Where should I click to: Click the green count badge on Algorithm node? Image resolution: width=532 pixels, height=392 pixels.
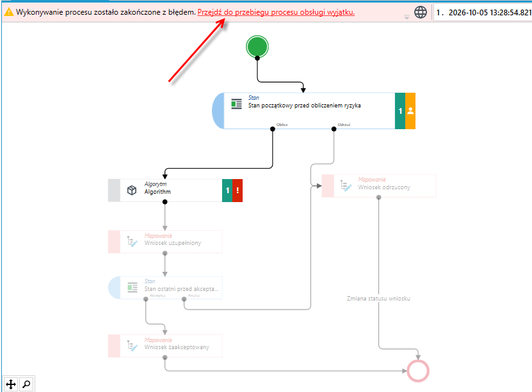[x=227, y=191]
